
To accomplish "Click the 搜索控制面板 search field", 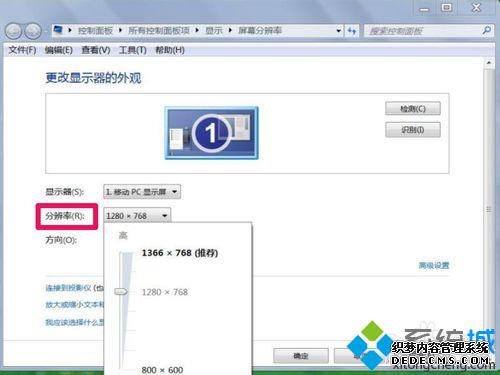I will point(423,31).
